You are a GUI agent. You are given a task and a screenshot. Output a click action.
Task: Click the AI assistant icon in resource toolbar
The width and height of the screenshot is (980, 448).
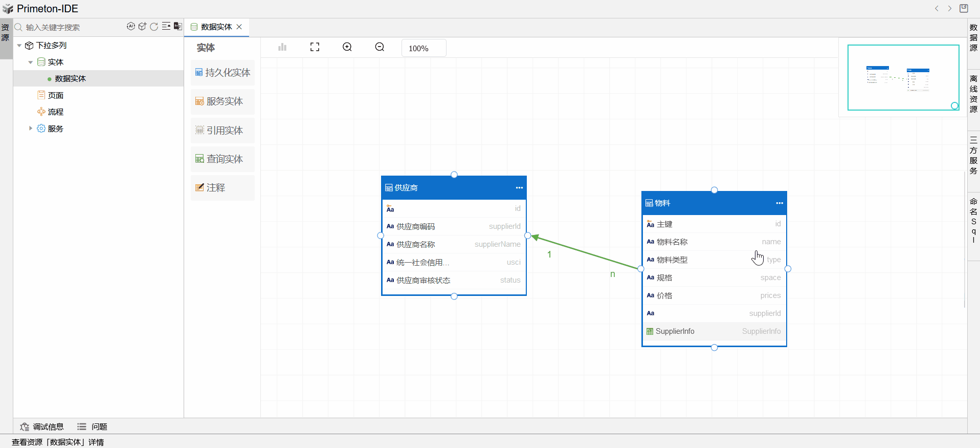[x=131, y=27]
